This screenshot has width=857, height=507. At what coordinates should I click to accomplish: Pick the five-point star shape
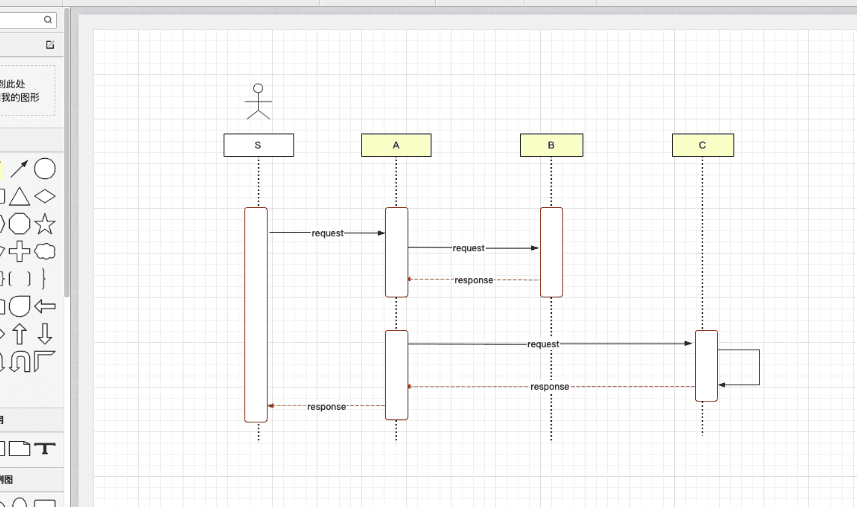click(x=45, y=223)
